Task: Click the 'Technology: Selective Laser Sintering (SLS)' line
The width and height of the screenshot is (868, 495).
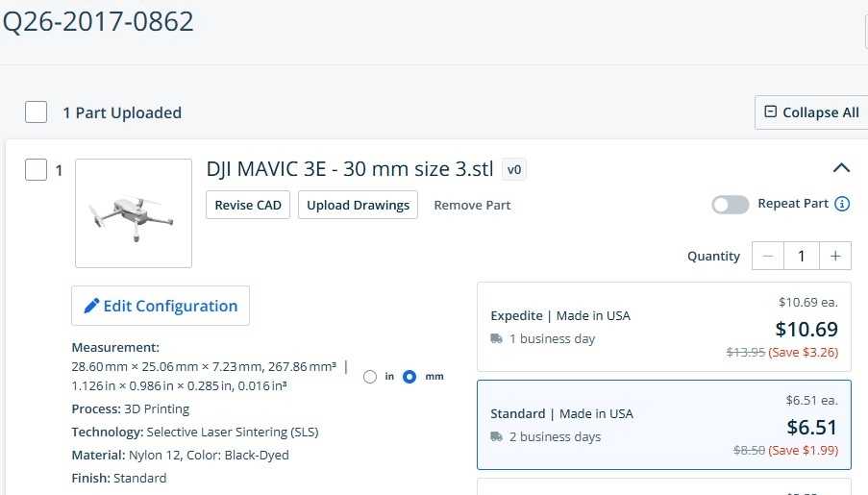Action: pos(195,432)
